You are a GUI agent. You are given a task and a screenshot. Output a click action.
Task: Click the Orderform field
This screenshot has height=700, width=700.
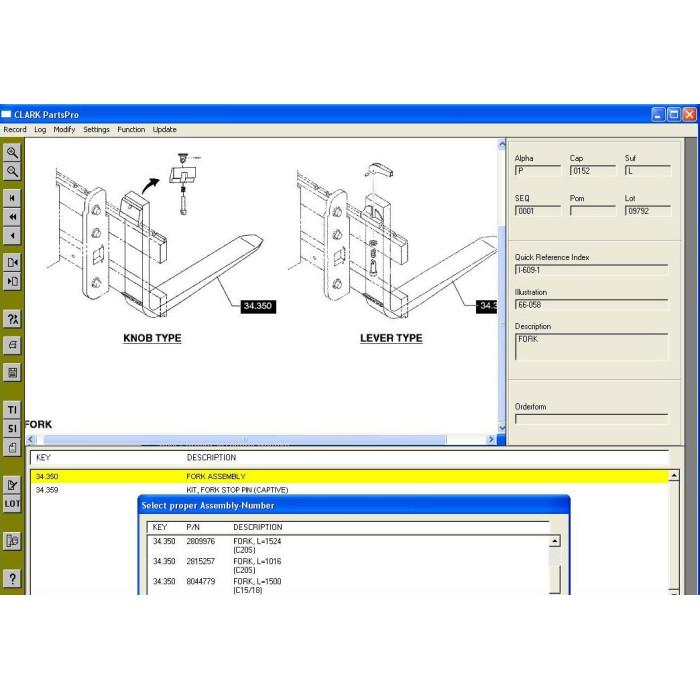592,419
